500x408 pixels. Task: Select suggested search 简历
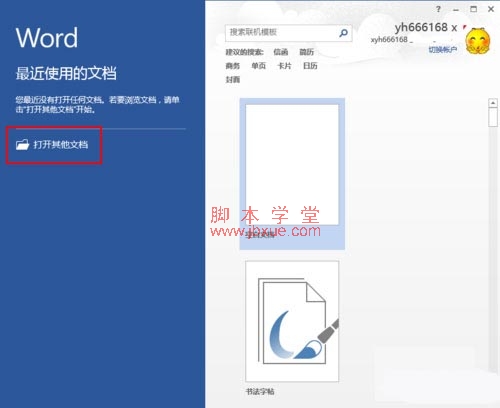click(307, 52)
